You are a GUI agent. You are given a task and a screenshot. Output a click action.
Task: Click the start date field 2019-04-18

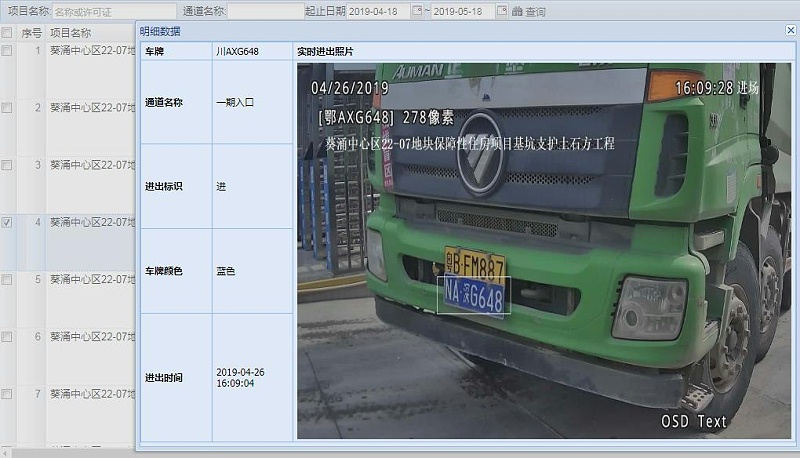(379, 11)
